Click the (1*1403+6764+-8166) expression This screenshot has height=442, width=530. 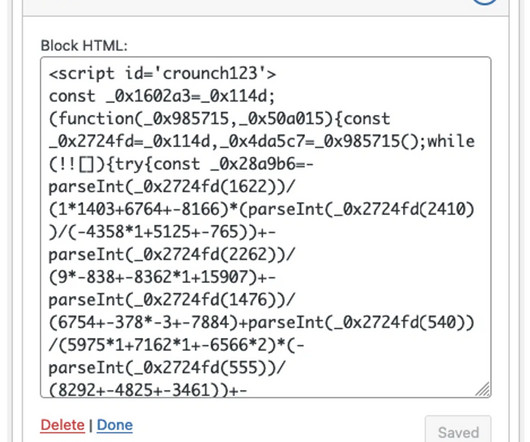pyautogui.click(x=139, y=210)
